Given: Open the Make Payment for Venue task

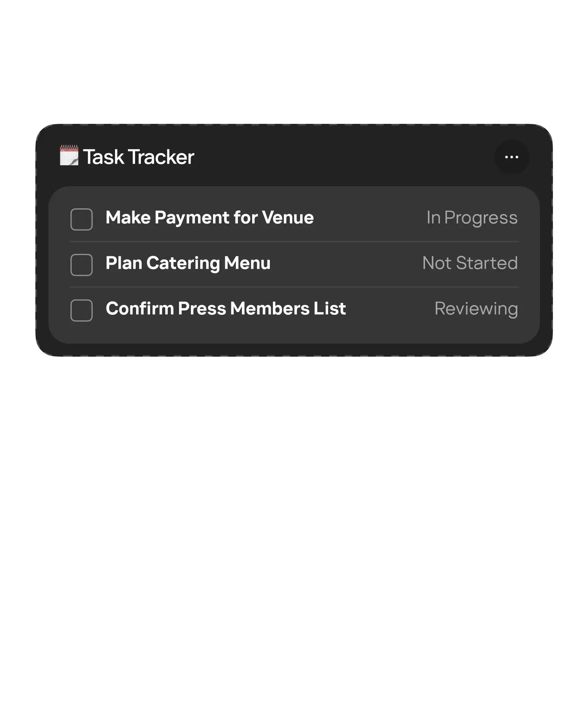Looking at the screenshot, I should point(210,218).
